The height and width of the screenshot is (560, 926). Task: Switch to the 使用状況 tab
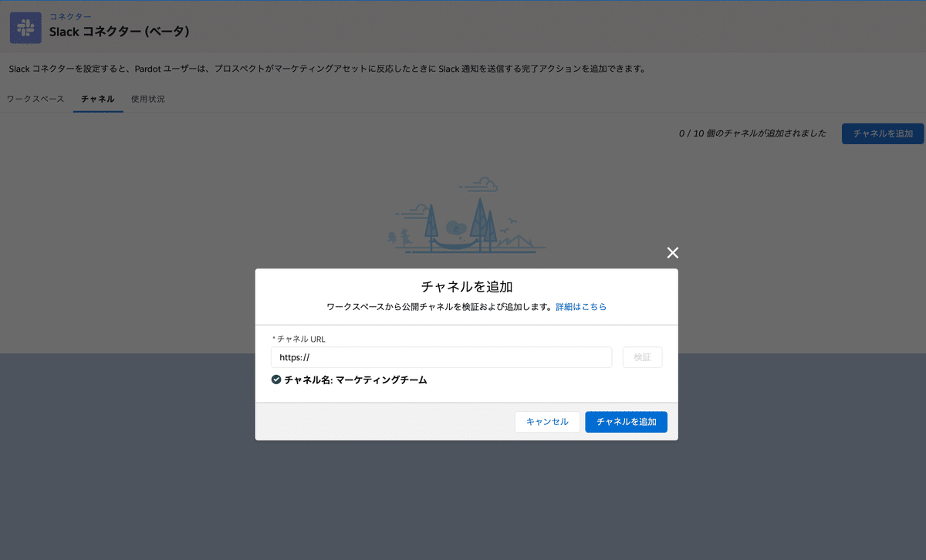(148, 100)
